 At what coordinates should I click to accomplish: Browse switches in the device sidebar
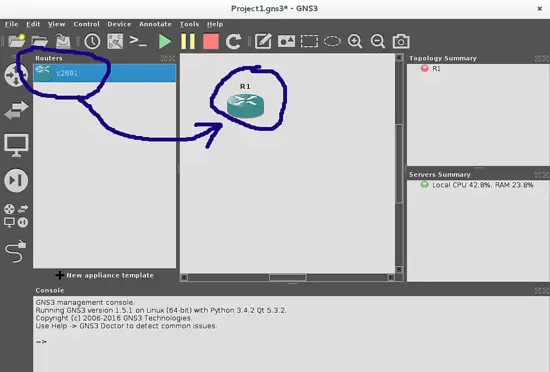pyautogui.click(x=16, y=110)
